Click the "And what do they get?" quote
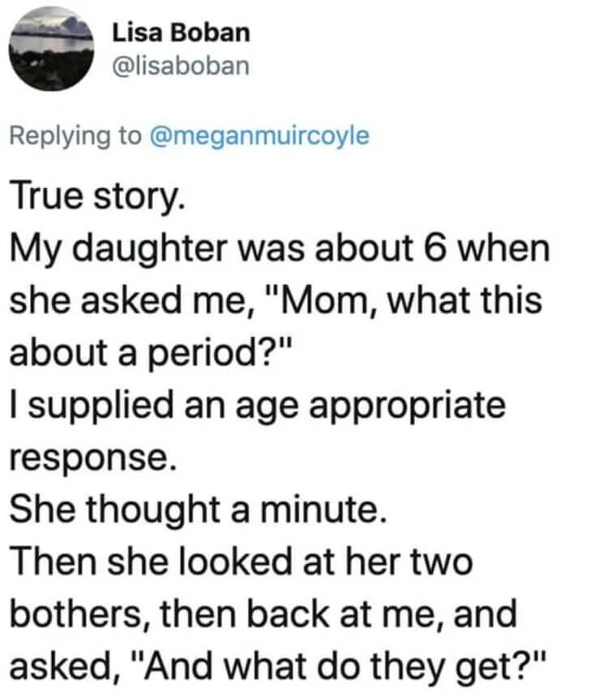This screenshot has height=700, width=616. (340, 667)
